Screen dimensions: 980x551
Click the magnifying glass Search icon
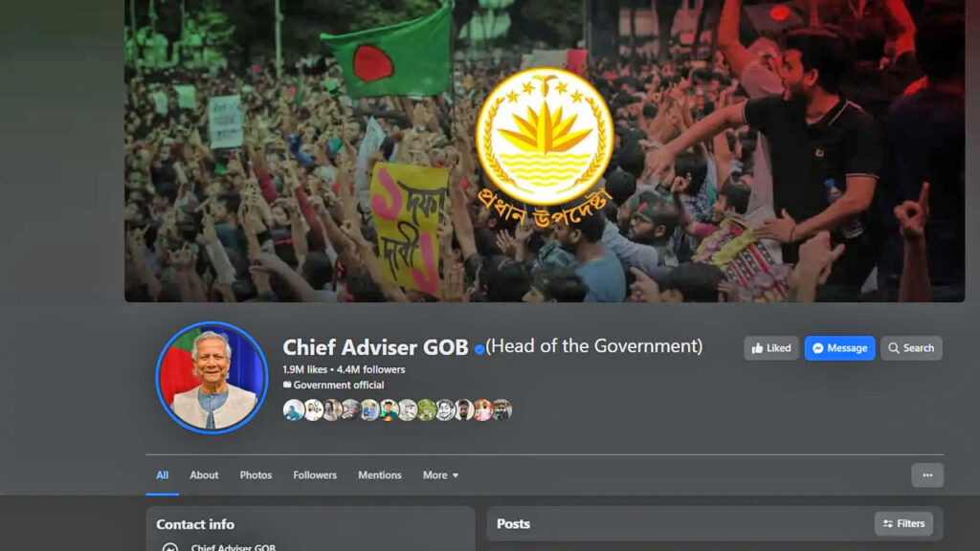coord(894,348)
